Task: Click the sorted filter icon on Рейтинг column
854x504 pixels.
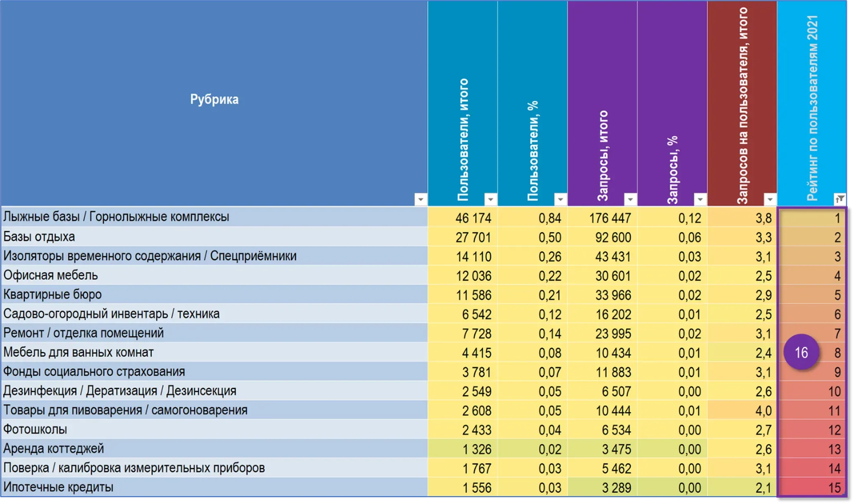Action: point(840,199)
